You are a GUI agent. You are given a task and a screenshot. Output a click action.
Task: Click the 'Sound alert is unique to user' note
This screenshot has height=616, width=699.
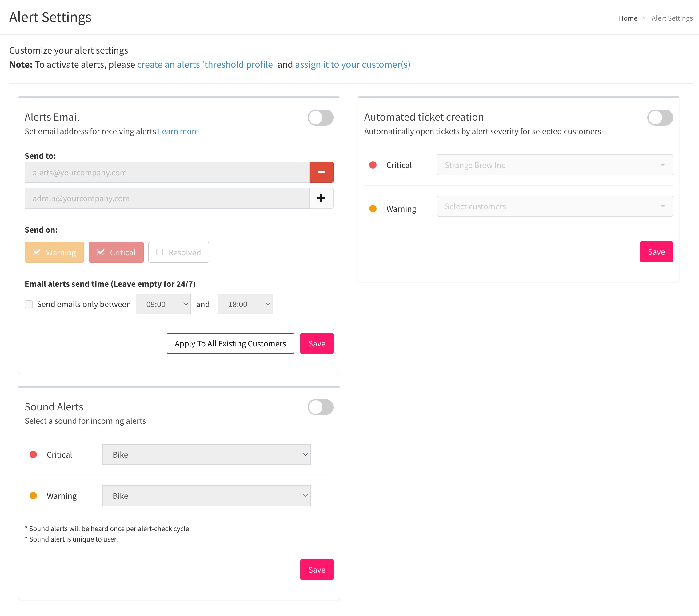click(x=71, y=539)
